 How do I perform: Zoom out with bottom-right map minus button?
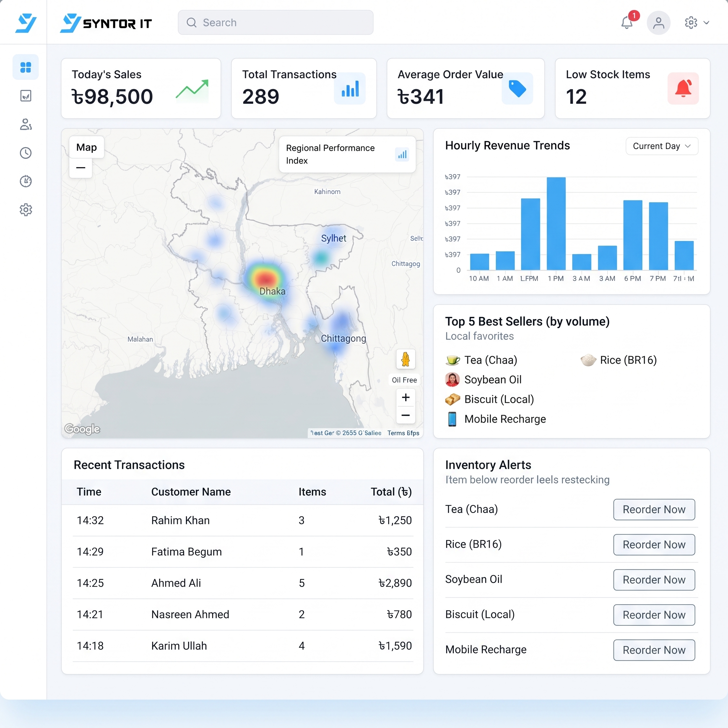(x=406, y=415)
